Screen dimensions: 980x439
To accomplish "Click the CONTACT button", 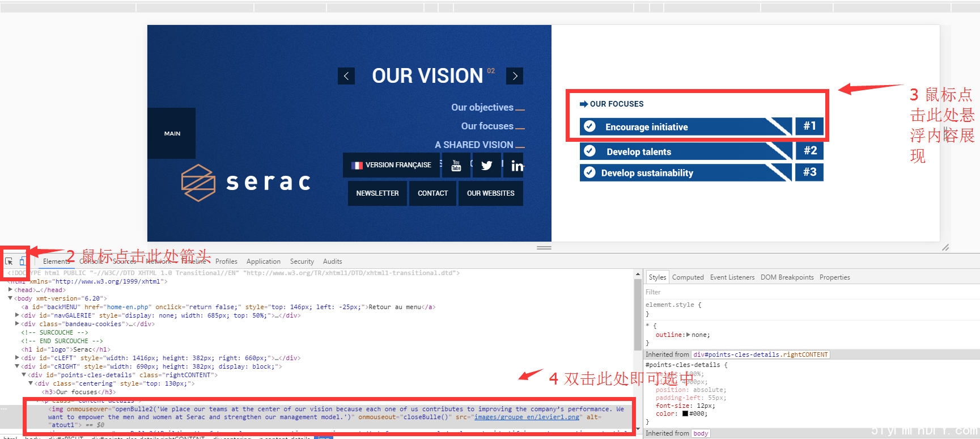I will (x=433, y=193).
